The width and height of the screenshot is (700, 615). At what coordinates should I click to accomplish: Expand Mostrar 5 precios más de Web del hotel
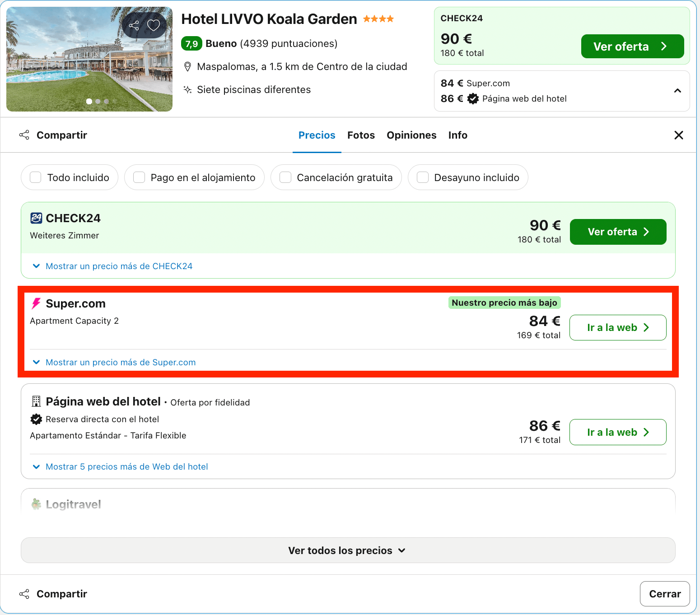121,467
